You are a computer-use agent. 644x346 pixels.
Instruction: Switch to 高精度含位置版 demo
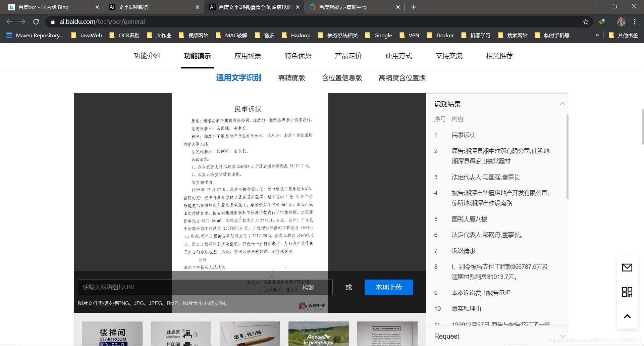[402, 78]
